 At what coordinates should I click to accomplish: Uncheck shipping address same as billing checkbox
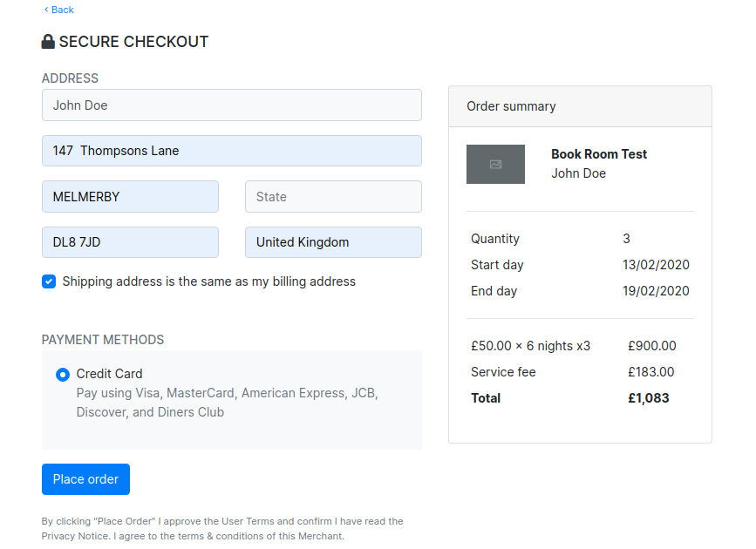click(49, 281)
